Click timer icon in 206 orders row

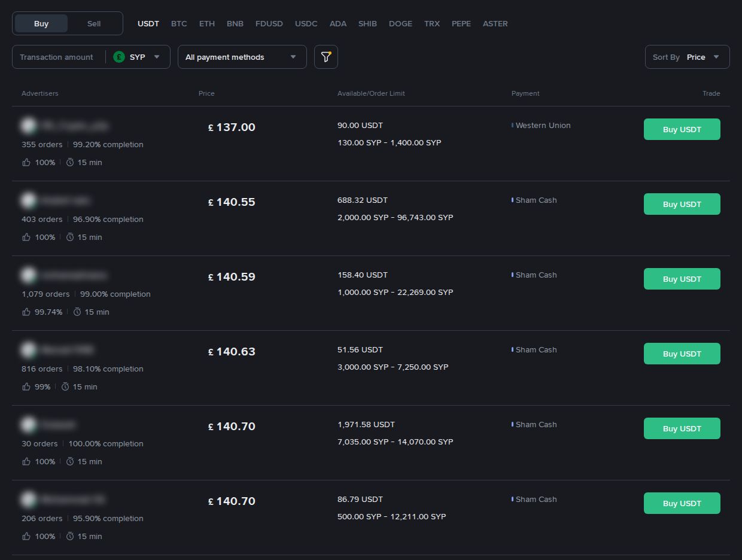point(70,536)
